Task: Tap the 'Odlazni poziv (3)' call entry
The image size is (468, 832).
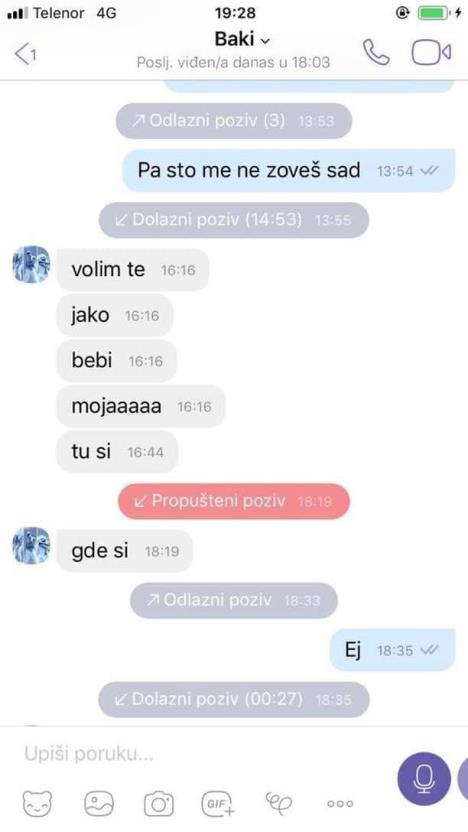Action: [x=234, y=121]
